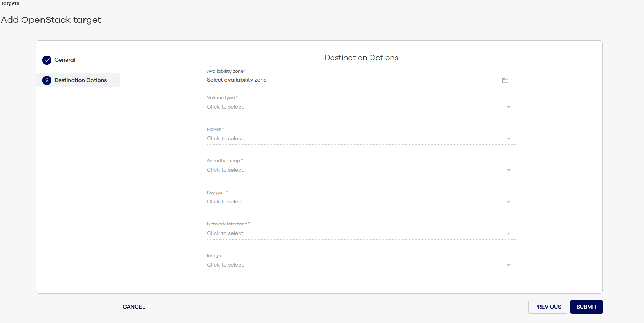Select the Destination Options wizard step
The height and width of the screenshot is (323, 644).
click(80, 80)
